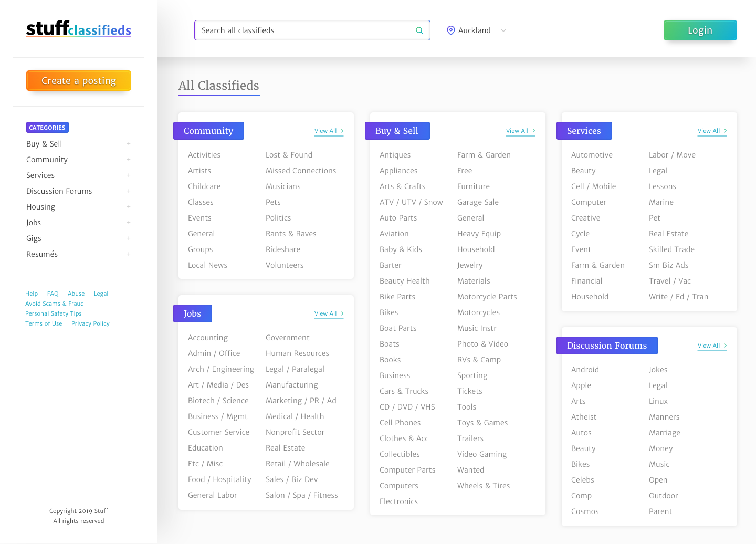
Task: Open View All for Discussion Forums
Action: (712, 346)
